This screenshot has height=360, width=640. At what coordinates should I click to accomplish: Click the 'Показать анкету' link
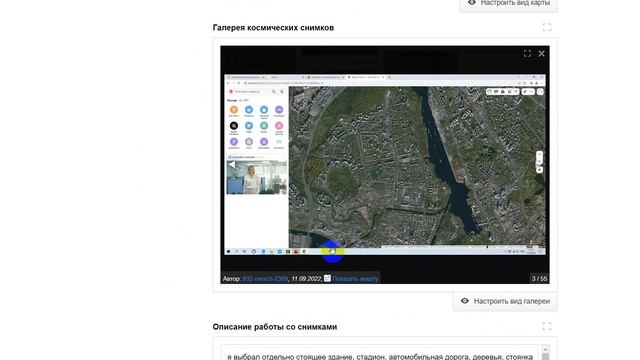[x=355, y=279]
